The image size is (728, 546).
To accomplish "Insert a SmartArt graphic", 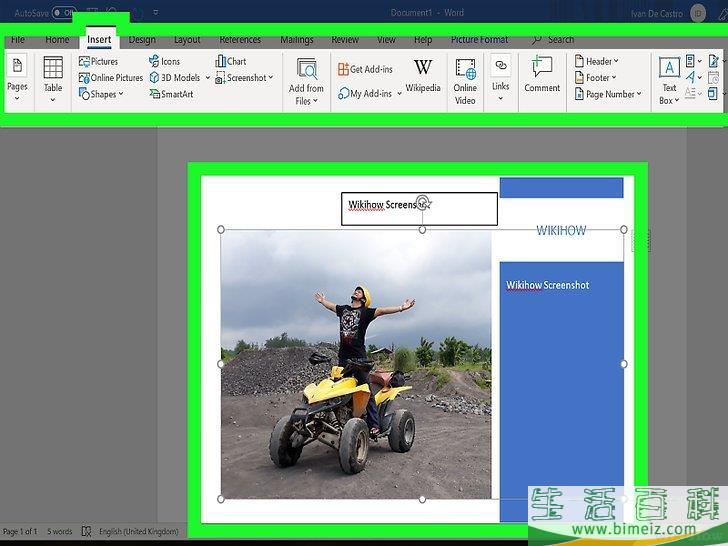I will [x=171, y=94].
